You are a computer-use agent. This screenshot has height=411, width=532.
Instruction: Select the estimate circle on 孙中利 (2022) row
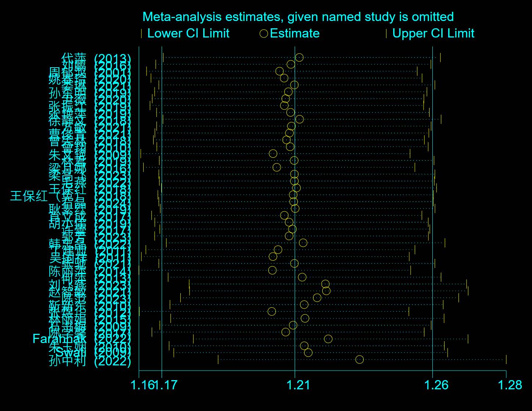(359, 360)
